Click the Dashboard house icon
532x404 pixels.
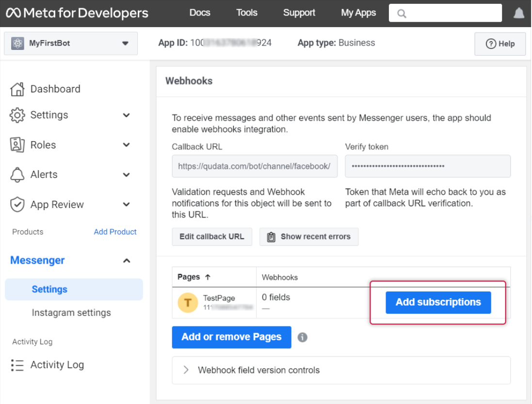click(17, 89)
